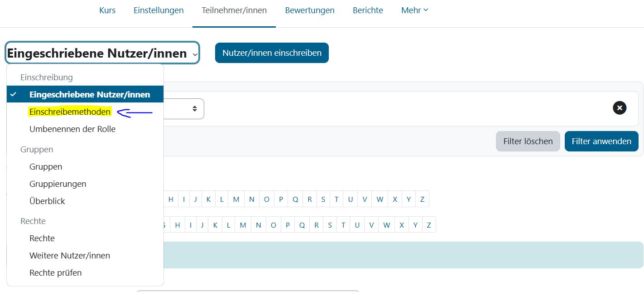Open Gruppierungen from the list

point(58,184)
